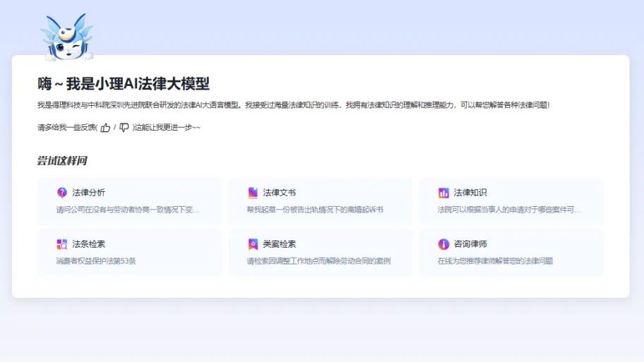This screenshot has height=362, width=644.
Task: Select the 法律文书 card title
Action: [x=279, y=193]
